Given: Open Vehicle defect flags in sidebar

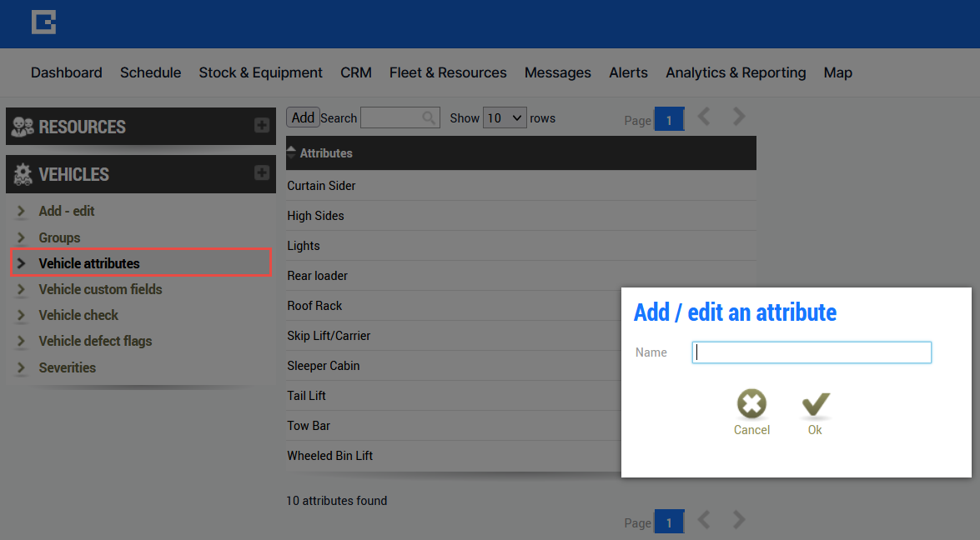Looking at the screenshot, I should (95, 341).
